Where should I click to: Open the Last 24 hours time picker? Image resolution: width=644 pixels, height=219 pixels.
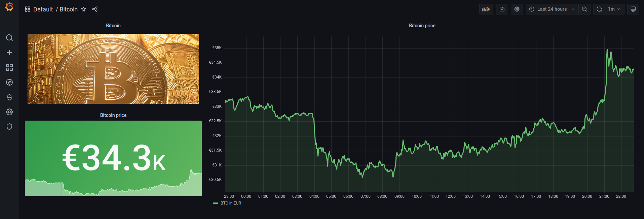(x=552, y=9)
